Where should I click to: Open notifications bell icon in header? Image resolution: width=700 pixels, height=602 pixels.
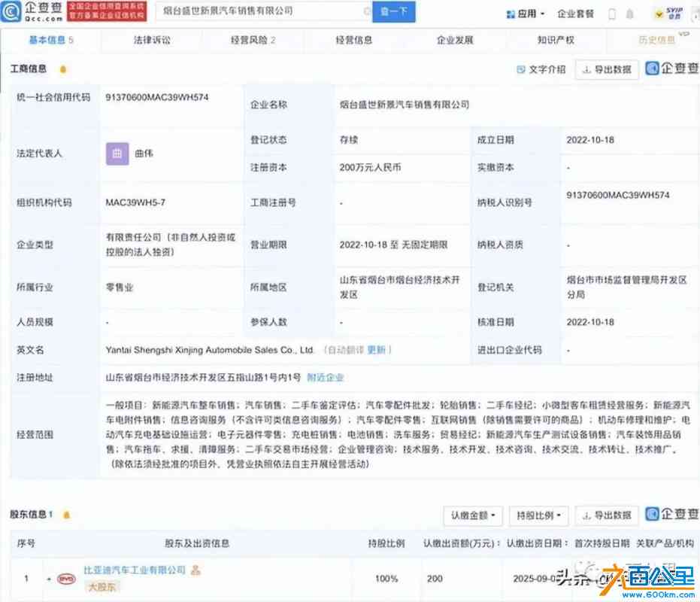tap(629, 14)
